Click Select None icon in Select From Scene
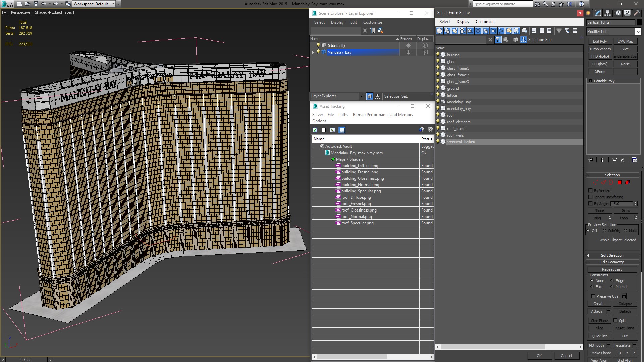The height and width of the screenshot is (362, 644). click(542, 31)
